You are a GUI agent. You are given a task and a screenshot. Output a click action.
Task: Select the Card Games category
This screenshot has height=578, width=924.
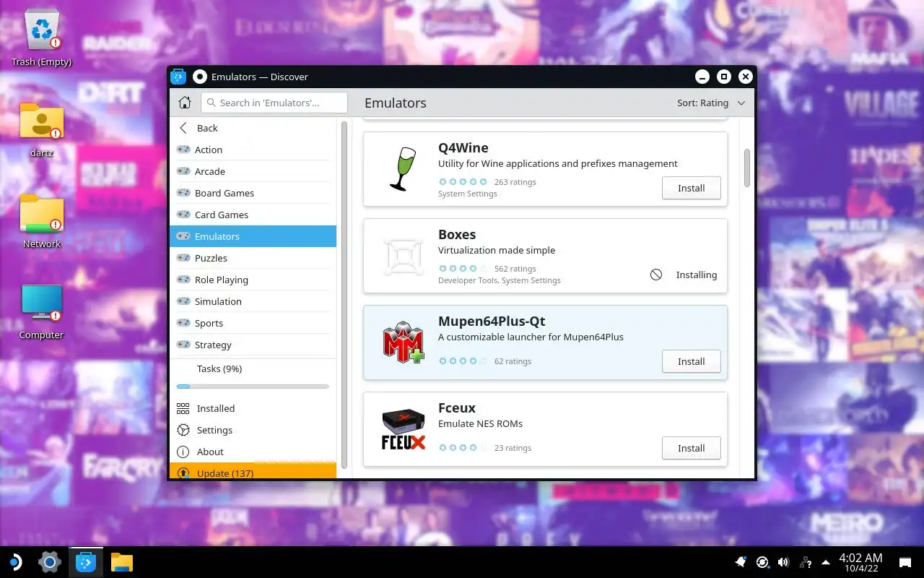pyautogui.click(x=253, y=215)
